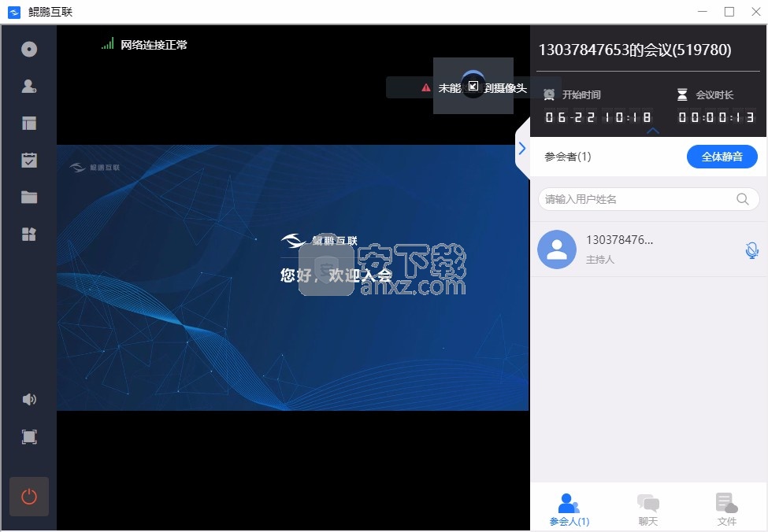Click the 请输入用户姓名 search field
The width and height of the screenshot is (768, 532).
(648, 199)
